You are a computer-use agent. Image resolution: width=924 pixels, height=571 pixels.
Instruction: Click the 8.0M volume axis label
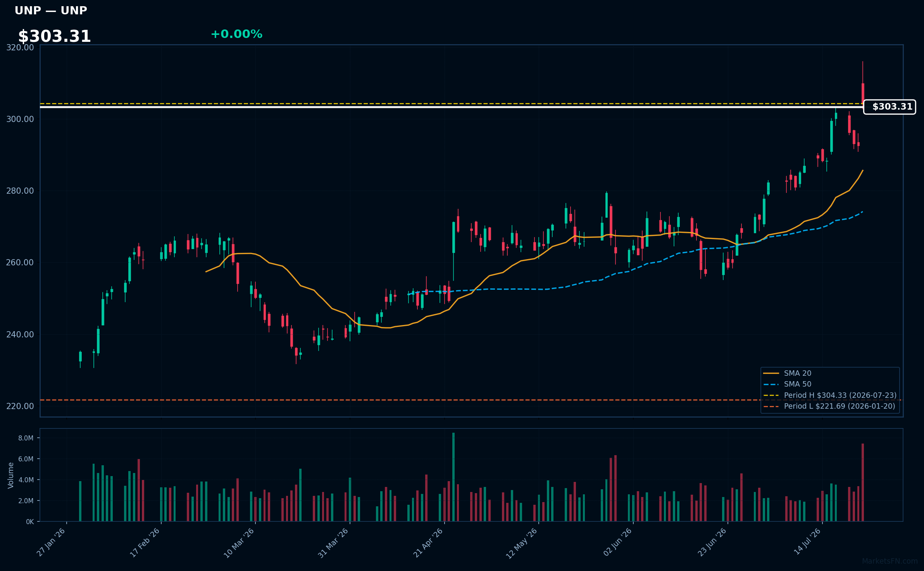[26, 438]
